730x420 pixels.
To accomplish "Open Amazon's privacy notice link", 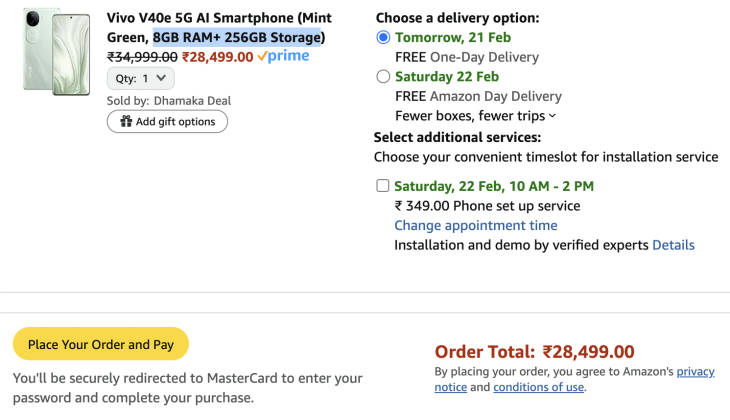I will (x=696, y=372).
